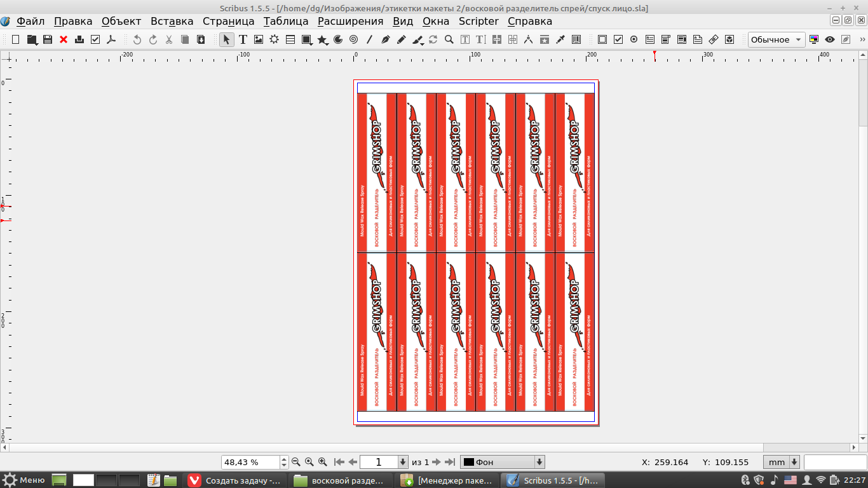Click the Save document floppy icon
This screenshot has height=488, width=868.
(48, 39)
